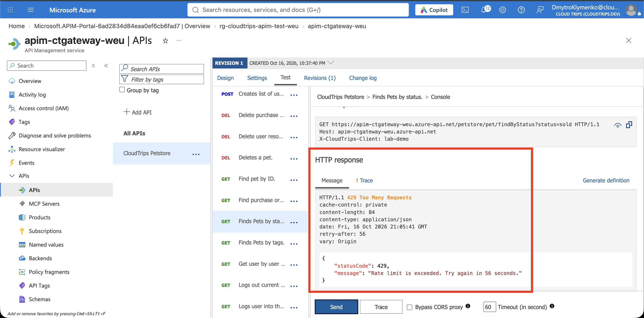
Task: Click the Add API plus icon
Action: click(126, 112)
